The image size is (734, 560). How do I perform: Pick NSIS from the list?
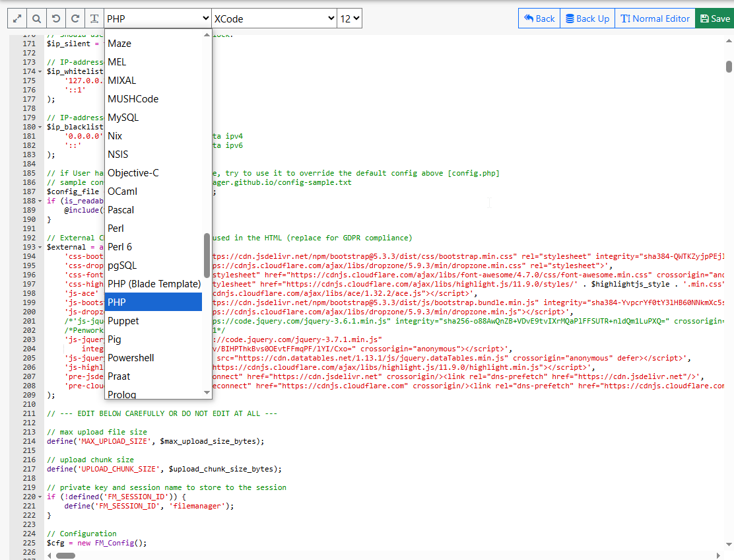(154, 155)
